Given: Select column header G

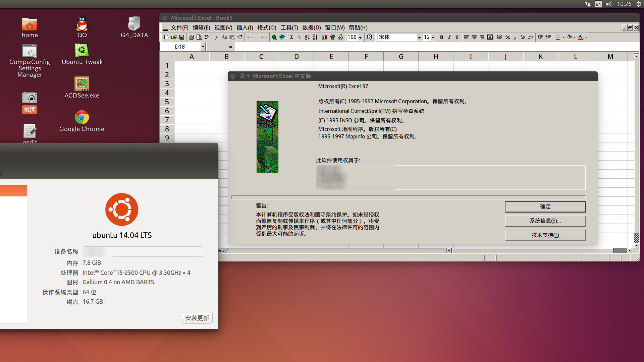Looking at the screenshot, I should pos(401,57).
